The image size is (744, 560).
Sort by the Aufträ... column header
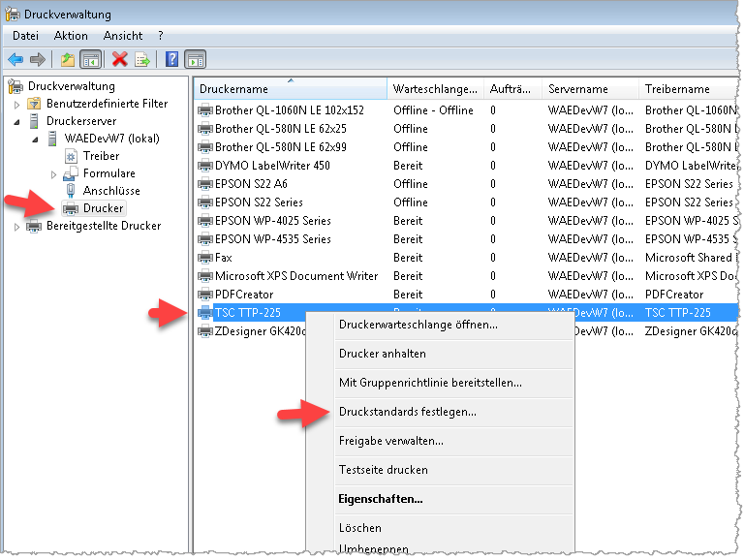pos(512,89)
